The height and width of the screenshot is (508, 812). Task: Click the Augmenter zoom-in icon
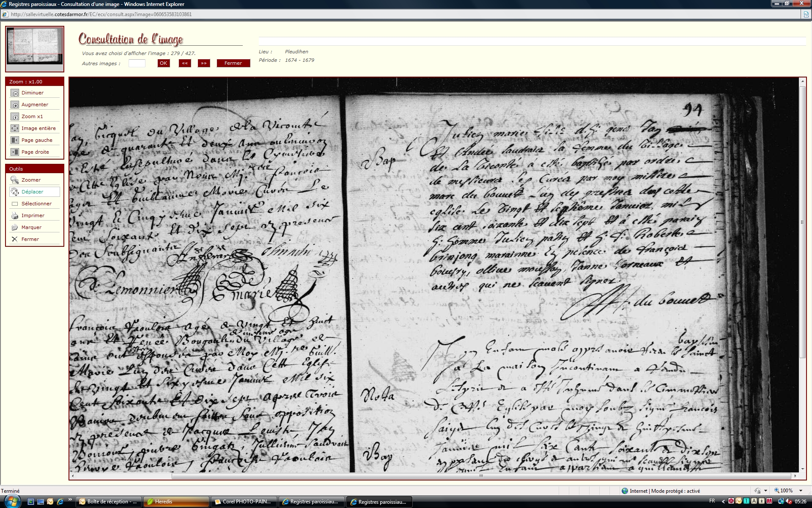coord(15,105)
